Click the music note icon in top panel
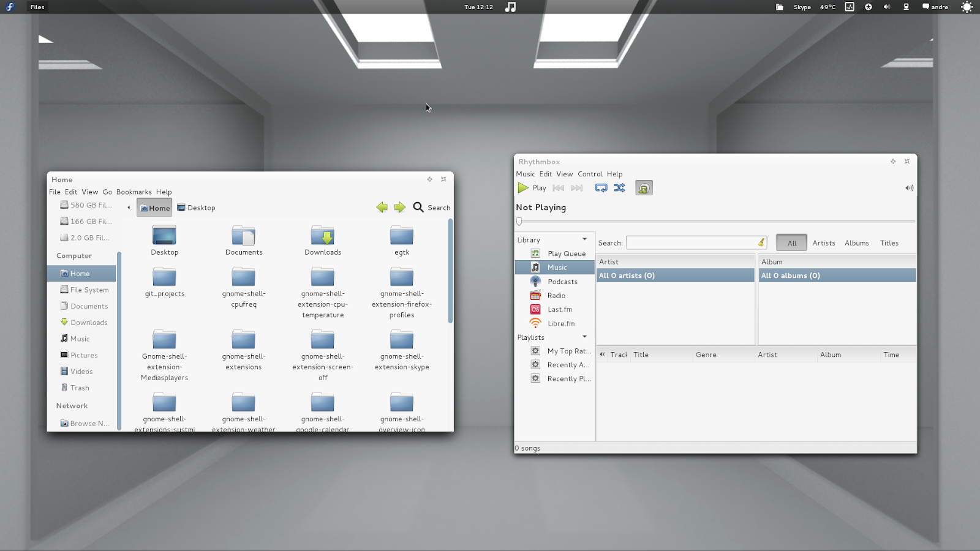Screen dimensions: 980x551 click(510, 7)
